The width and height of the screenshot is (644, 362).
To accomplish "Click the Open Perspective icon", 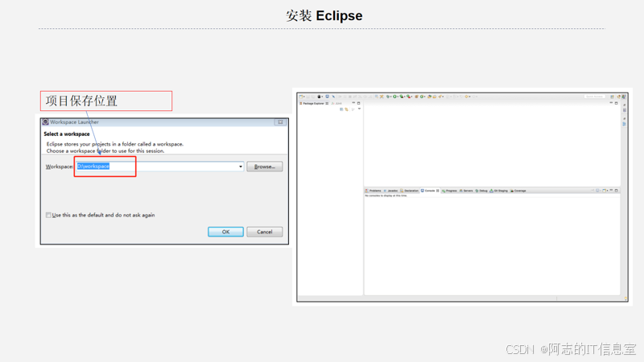I will tap(612, 97).
